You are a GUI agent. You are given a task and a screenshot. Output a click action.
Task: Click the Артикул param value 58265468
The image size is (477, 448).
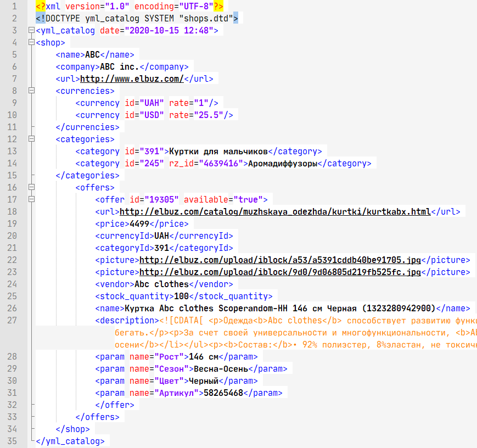tap(223, 393)
